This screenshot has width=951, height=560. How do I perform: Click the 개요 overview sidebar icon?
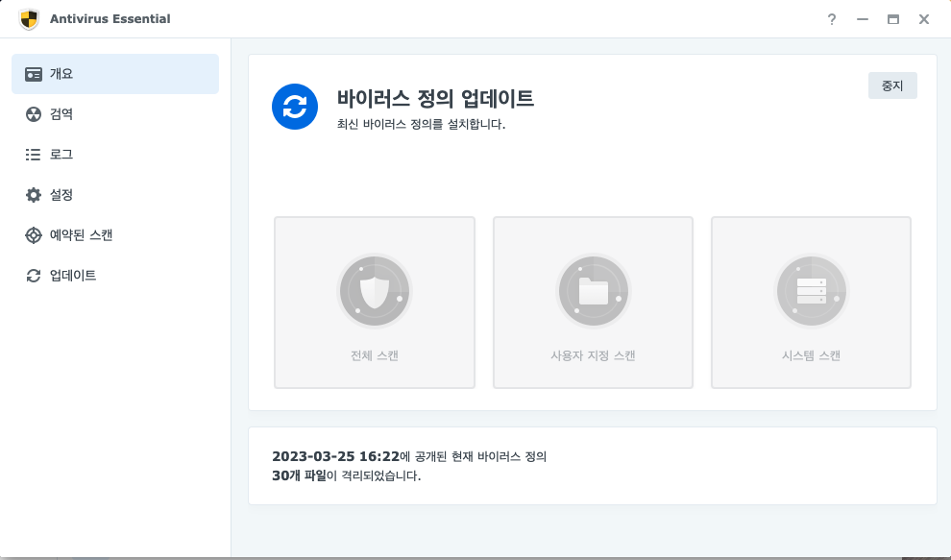(34, 74)
